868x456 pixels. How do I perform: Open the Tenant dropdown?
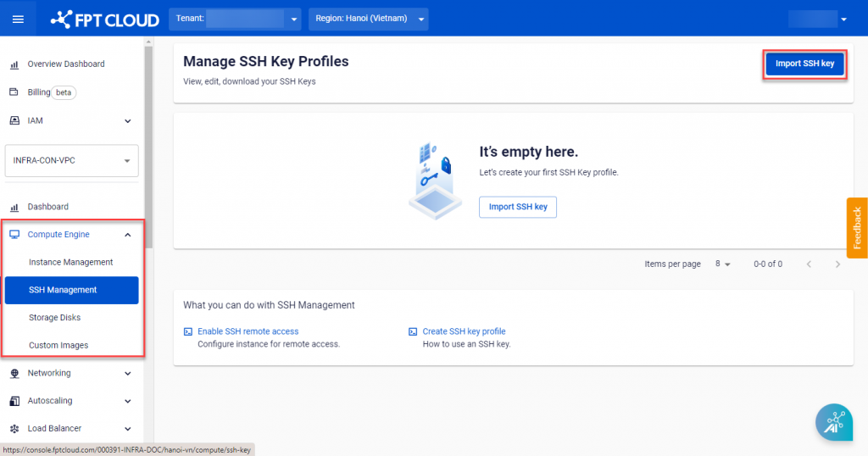click(x=236, y=19)
